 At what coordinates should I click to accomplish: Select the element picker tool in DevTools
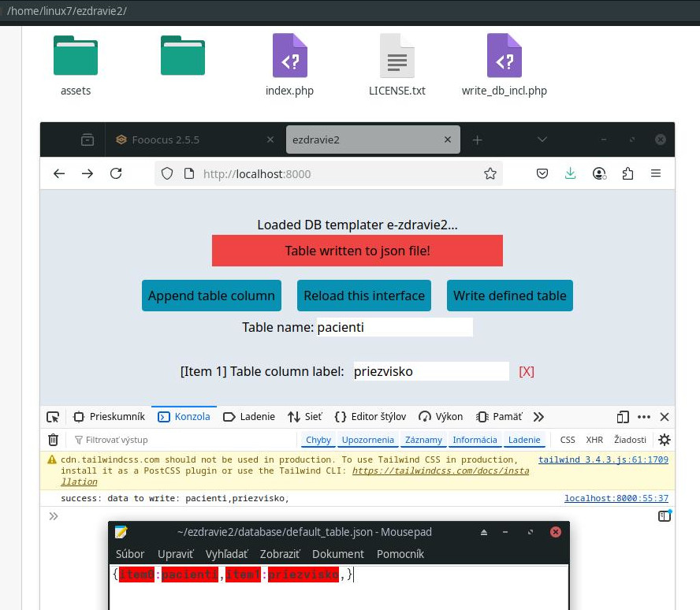53,416
